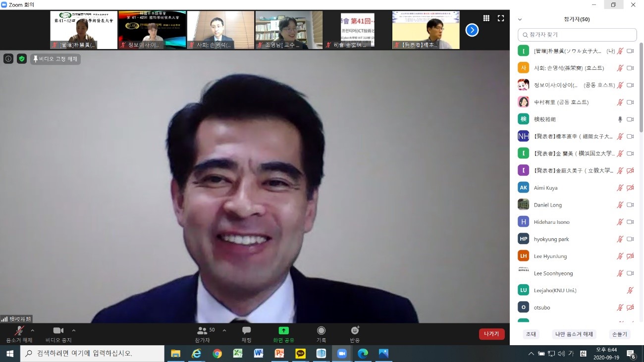Screen dimensions: 644x362
Task: Expand audio options arrow beside microphone
Action: tap(33, 330)
